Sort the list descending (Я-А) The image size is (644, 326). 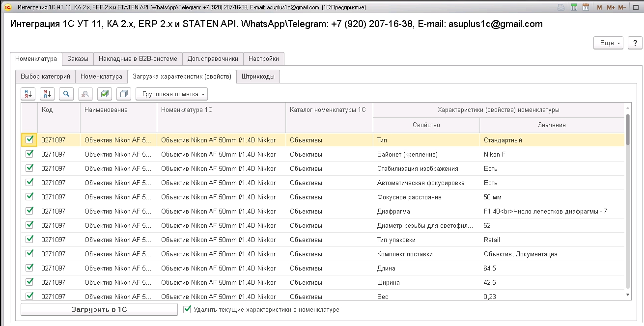(47, 94)
